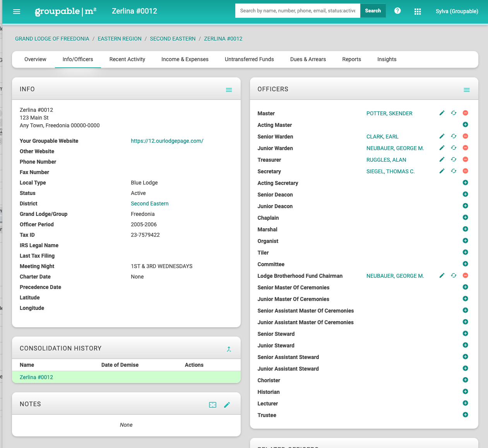
Task: Expand the Notes panel fullscreen icon
Action: [x=213, y=405]
